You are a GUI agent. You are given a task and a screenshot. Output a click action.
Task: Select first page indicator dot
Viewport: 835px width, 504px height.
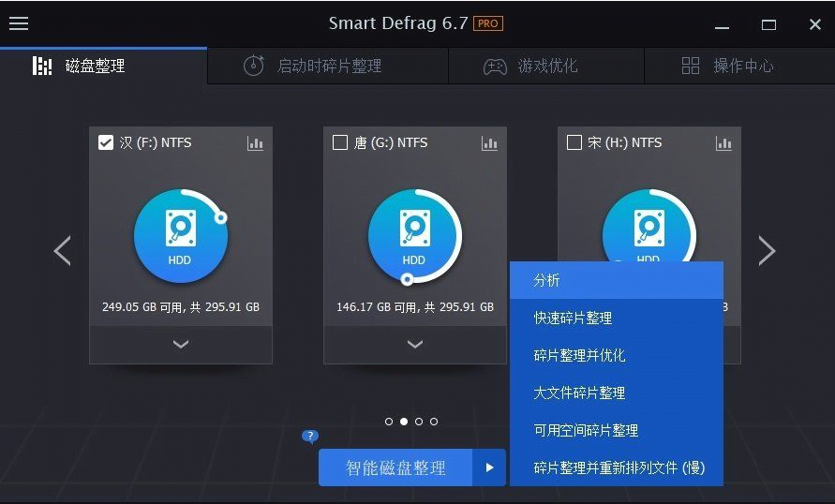(389, 422)
